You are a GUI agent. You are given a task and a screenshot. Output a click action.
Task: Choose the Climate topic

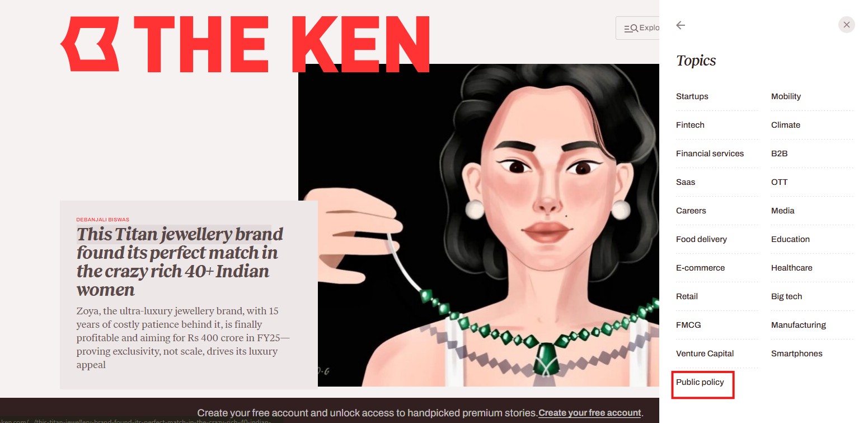[786, 125]
